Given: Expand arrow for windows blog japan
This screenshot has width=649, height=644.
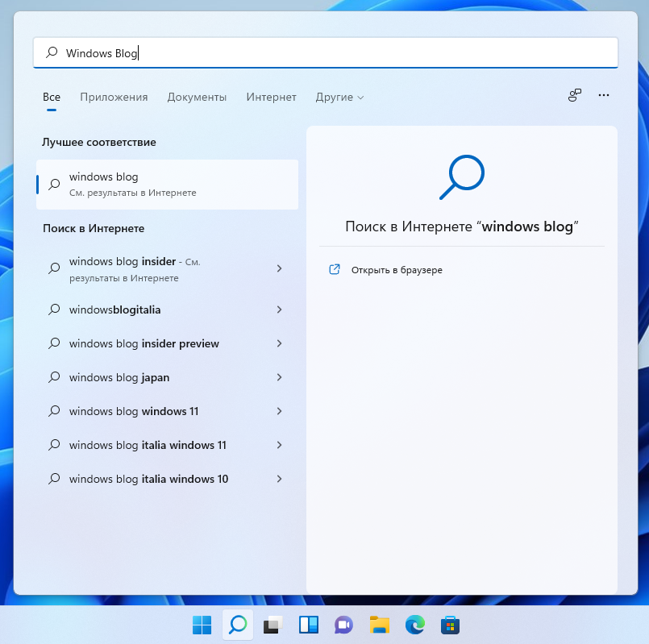Looking at the screenshot, I should click(280, 377).
